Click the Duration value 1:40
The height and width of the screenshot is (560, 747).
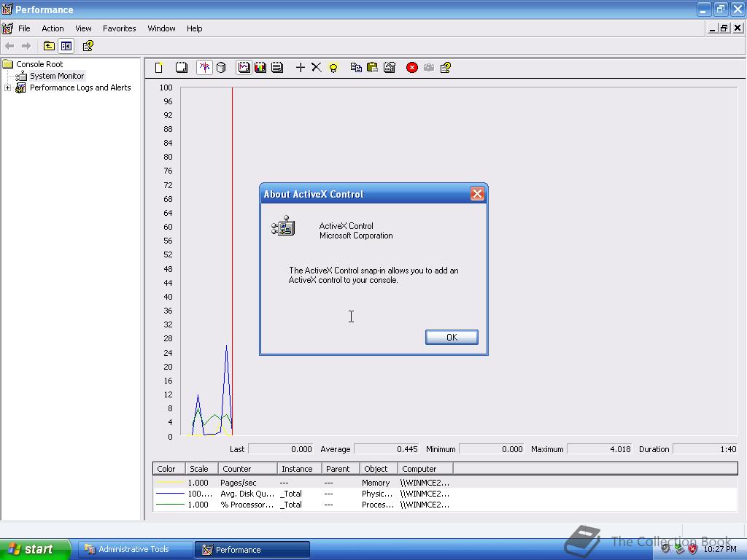pyautogui.click(x=705, y=449)
